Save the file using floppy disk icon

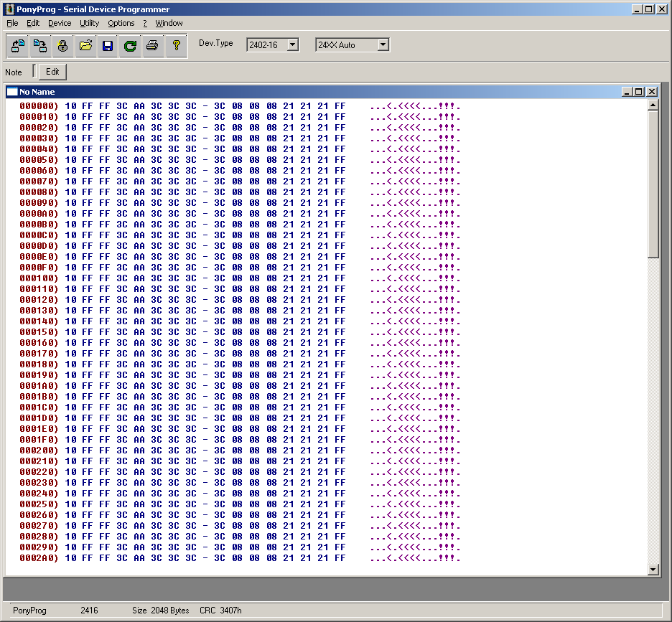coord(108,46)
